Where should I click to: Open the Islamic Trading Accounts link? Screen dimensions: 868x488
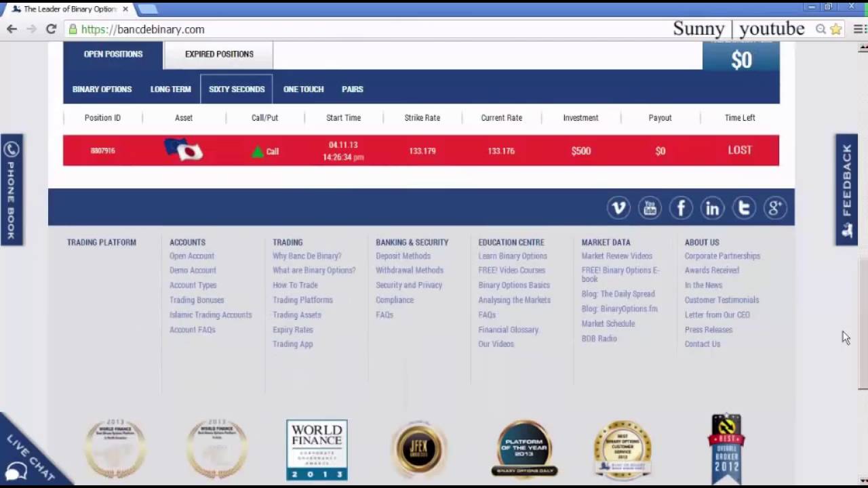tap(210, 314)
